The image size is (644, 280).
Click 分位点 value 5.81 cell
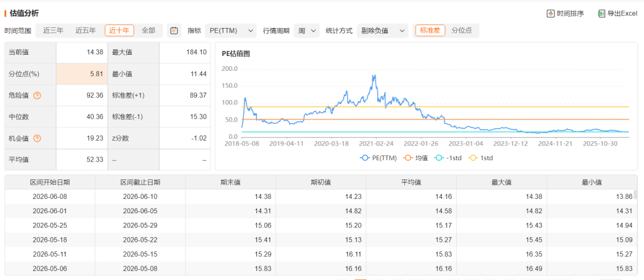82,74
